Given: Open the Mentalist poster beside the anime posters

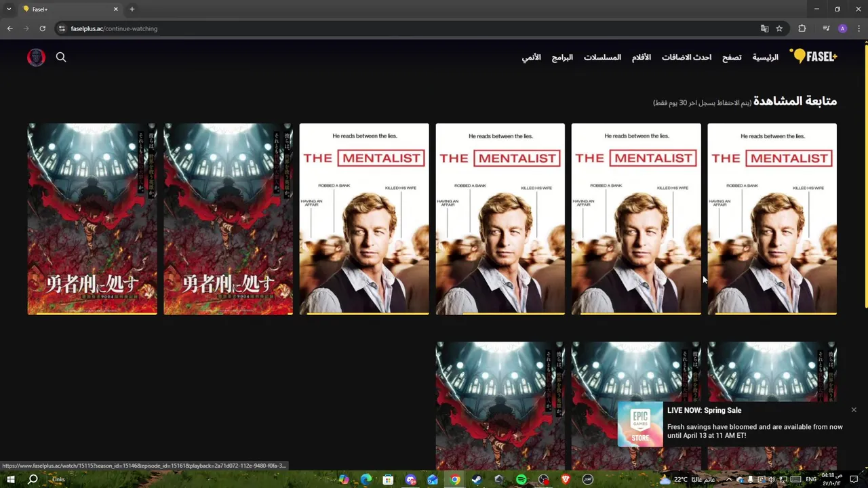Looking at the screenshot, I should [364, 219].
